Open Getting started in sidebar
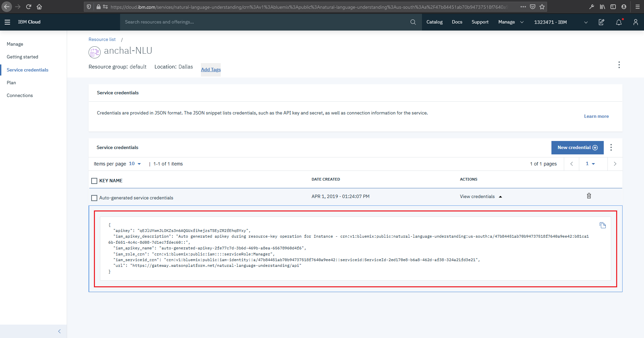Viewport: 644px width, 338px height. coord(22,57)
